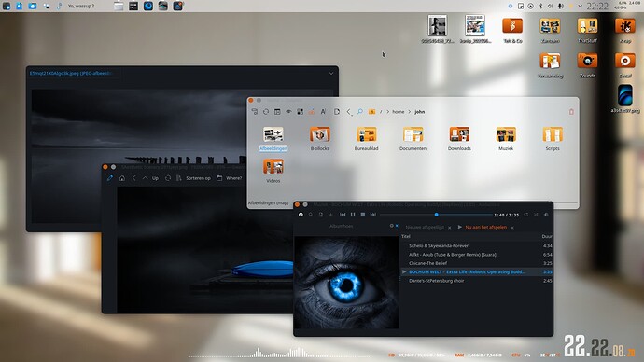Open the search icon in music player toolbar

click(x=311, y=215)
